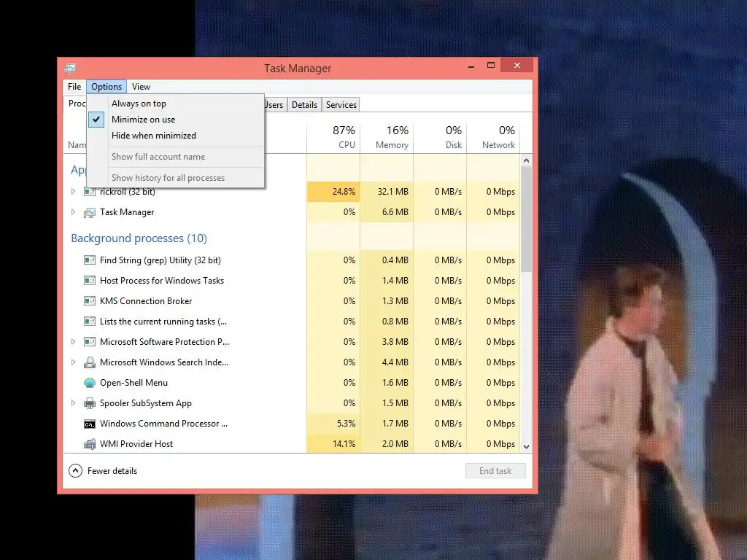Close the Task Manager window
This screenshot has height=560, width=747.
(517, 65)
